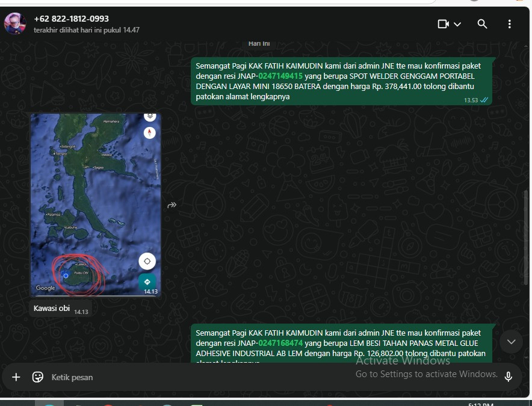This screenshot has height=406, width=532.
Task: Click the contact number +62 822-1812-0993
Action: (71, 19)
